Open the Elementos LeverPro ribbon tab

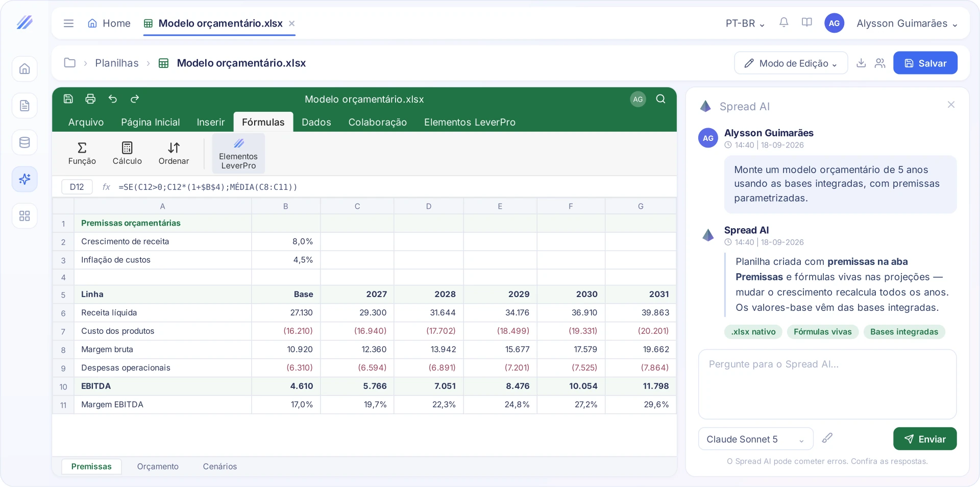[470, 122]
